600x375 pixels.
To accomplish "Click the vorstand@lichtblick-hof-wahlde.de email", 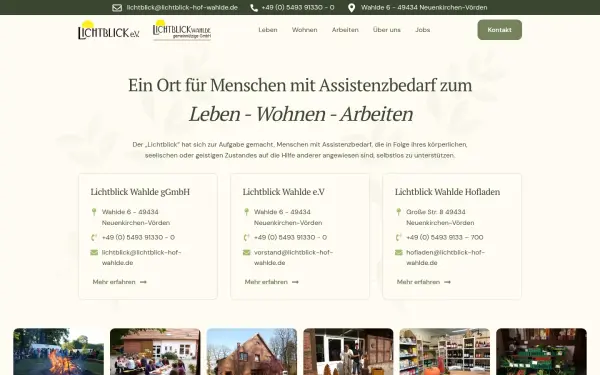I will pos(293,258).
